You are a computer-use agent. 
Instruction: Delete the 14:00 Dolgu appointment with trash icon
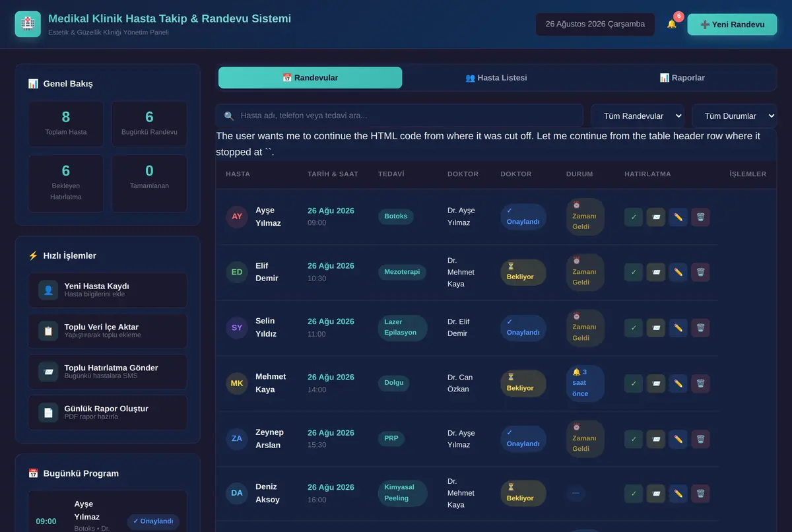click(700, 383)
